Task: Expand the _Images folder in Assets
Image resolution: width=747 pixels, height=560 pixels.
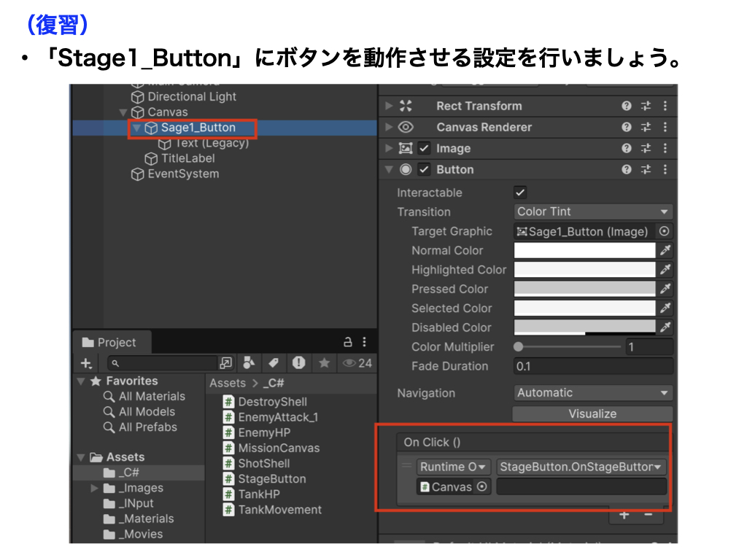Action: pyautogui.click(x=94, y=489)
